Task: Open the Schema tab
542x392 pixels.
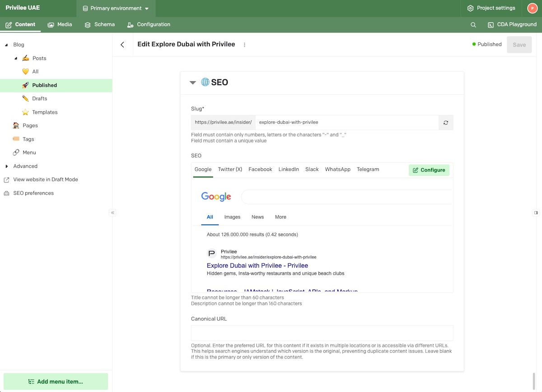Action: pyautogui.click(x=99, y=25)
